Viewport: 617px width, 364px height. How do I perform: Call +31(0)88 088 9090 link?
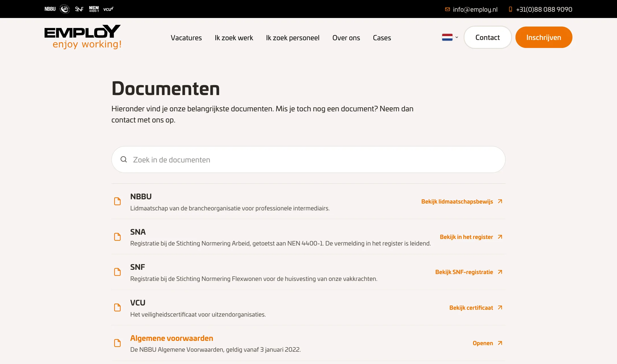click(x=544, y=9)
